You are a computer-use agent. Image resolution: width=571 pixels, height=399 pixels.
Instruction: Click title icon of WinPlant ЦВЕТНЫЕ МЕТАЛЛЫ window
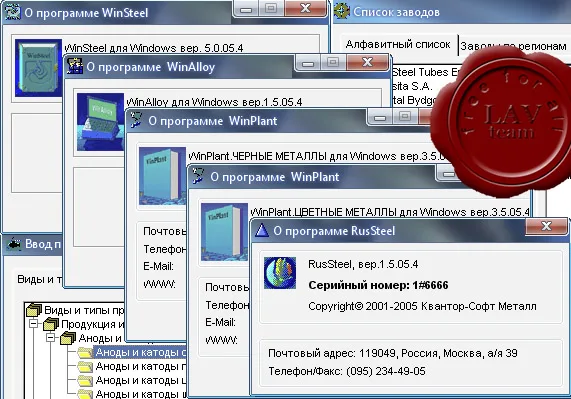pos(198,176)
